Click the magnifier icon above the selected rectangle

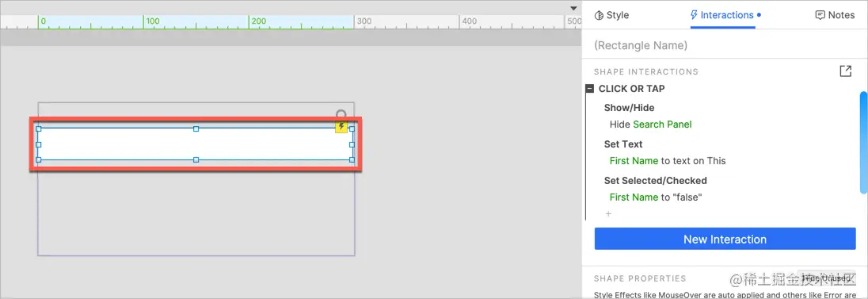point(341,114)
